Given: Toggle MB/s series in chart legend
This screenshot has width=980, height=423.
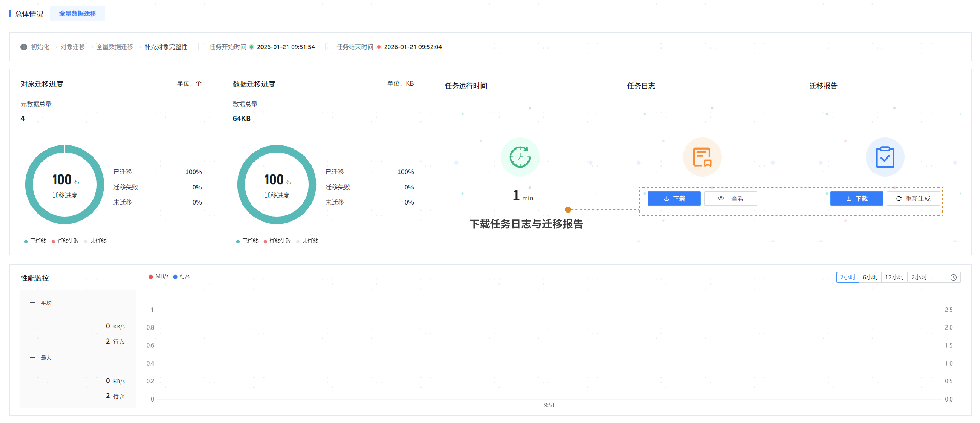Looking at the screenshot, I should click(159, 277).
